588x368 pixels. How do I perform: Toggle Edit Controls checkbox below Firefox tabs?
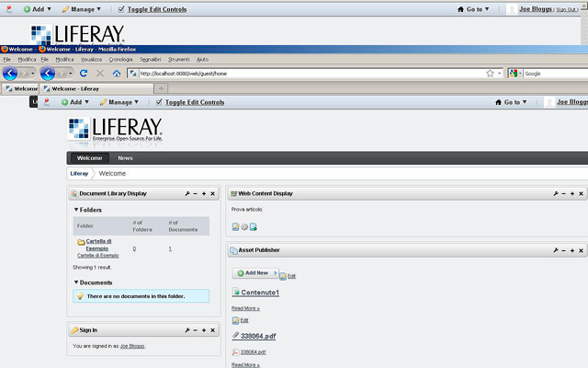click(159, 102)
